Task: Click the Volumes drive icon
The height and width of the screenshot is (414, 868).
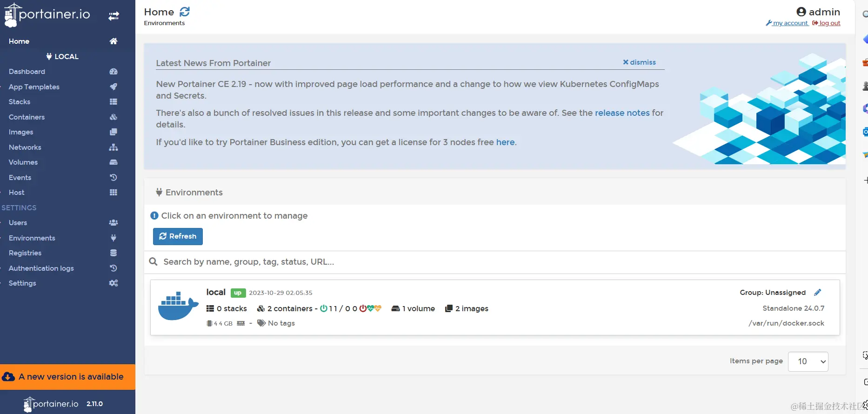Action: pos(114,162)
